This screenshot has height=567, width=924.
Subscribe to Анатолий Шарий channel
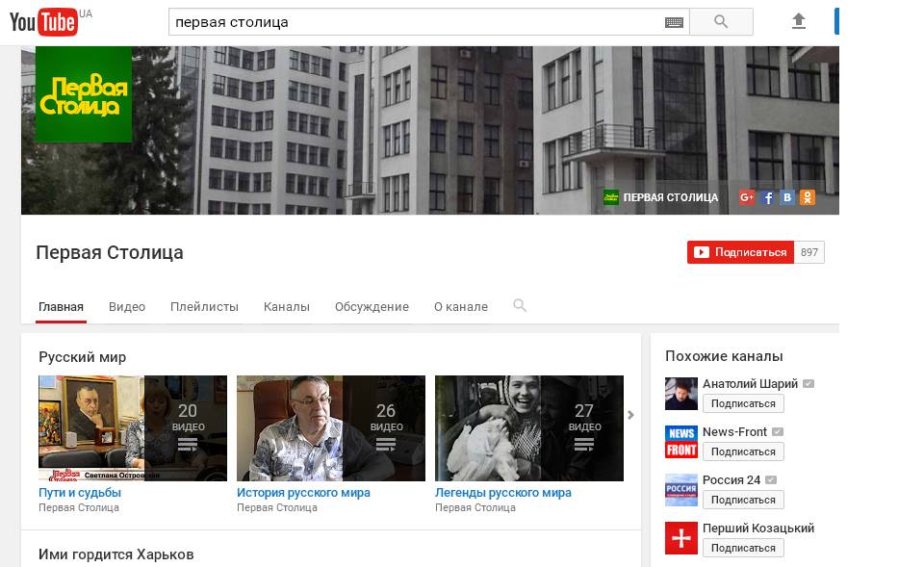click(742, 403)
